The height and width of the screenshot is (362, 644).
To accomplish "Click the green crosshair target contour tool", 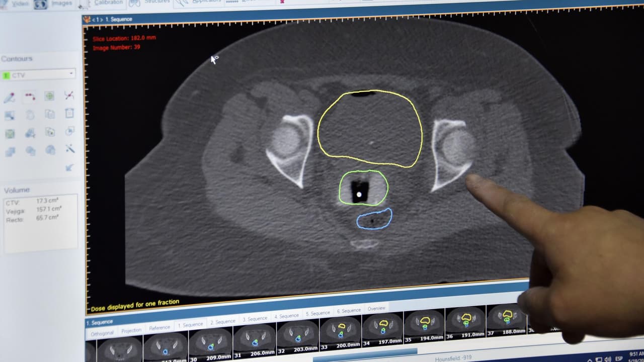I will click(49, 96).
